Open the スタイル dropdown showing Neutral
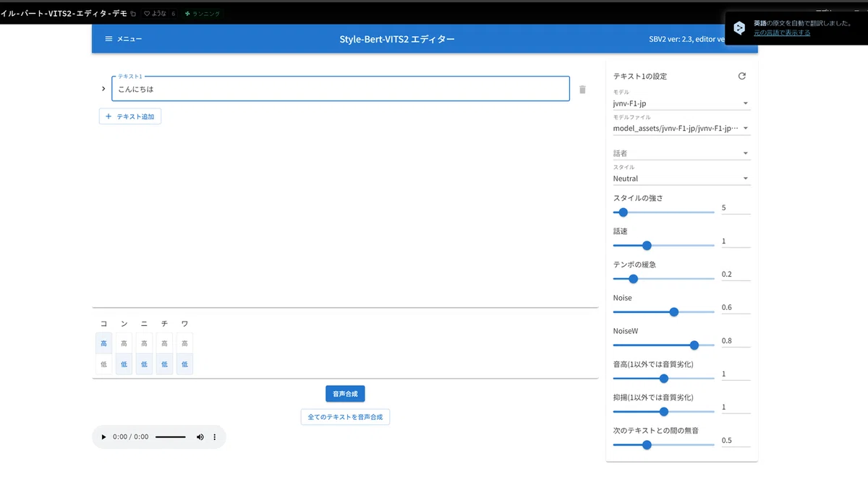 coord(681,178)
